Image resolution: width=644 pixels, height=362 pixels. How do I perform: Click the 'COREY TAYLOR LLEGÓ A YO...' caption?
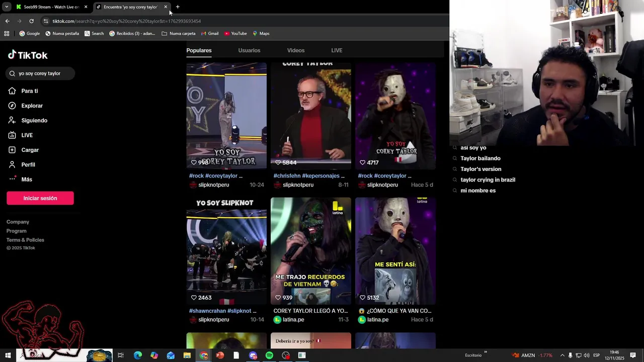click(311, 311)
